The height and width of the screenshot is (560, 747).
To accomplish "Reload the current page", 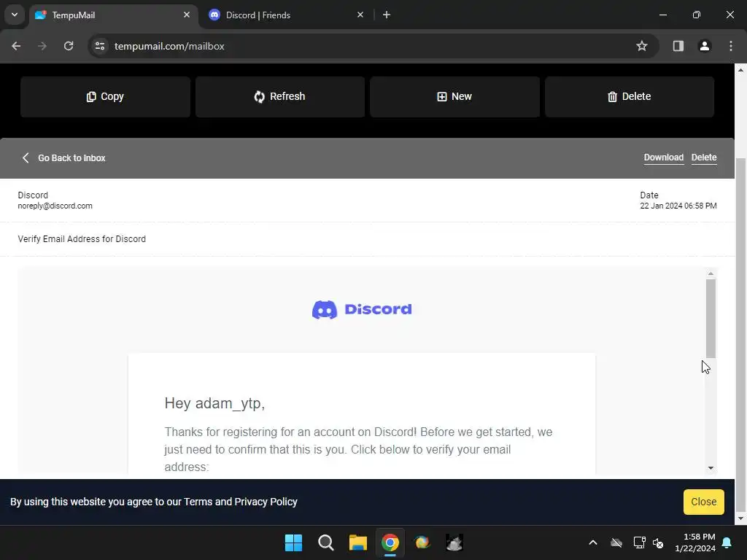I will (69, 46).
